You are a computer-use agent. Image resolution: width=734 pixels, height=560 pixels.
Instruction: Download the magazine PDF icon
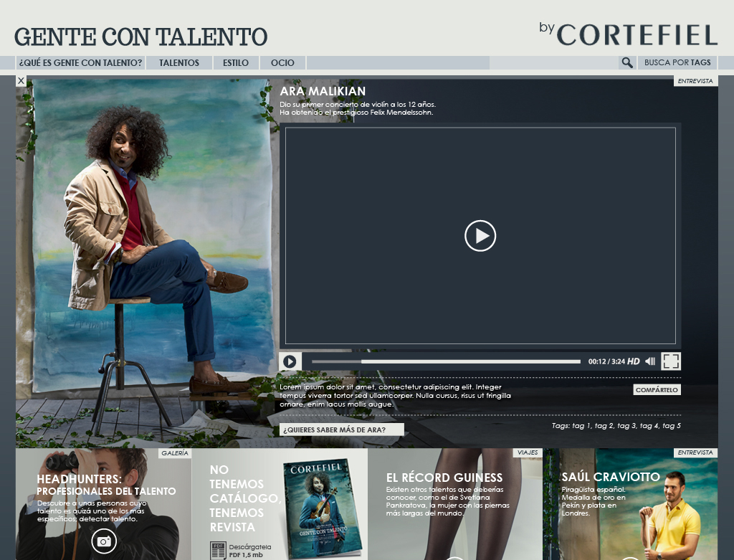[x=217, y=551]
